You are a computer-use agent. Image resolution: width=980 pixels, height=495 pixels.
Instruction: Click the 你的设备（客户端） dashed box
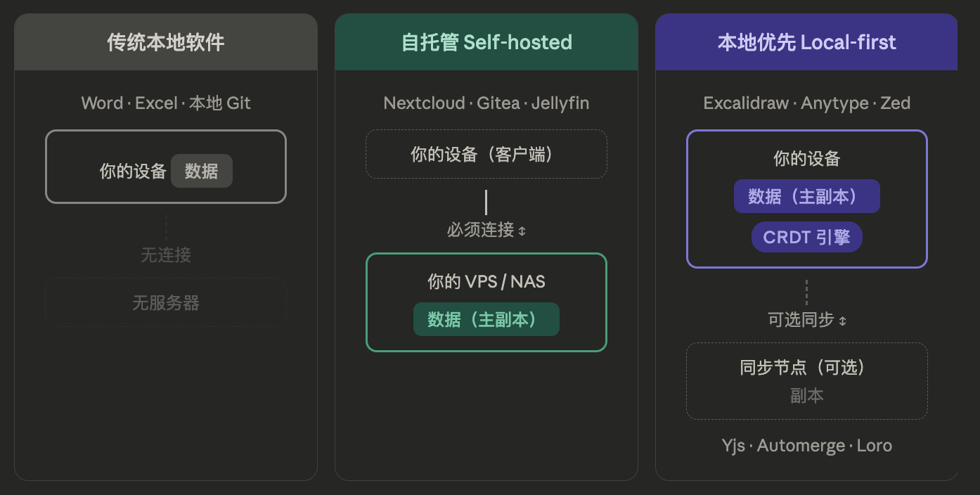tap(486, 154)
